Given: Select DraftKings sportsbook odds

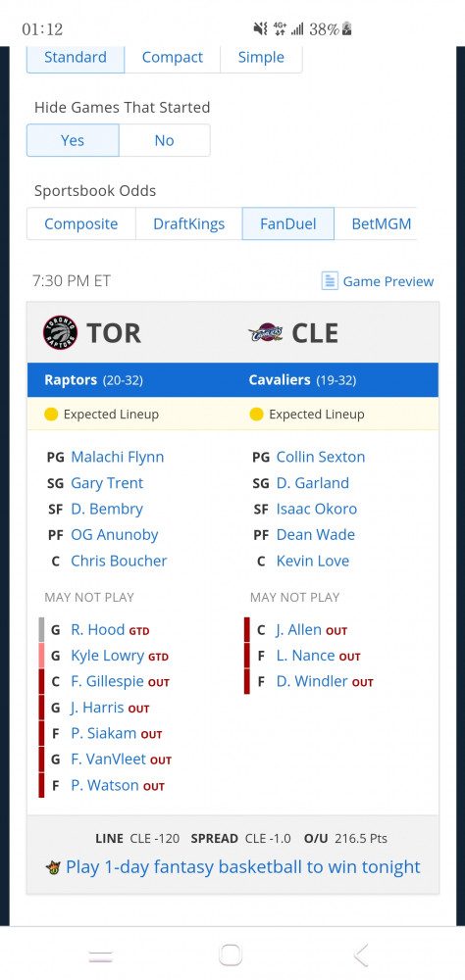Looking at the screenshot, I should point(189,223).
